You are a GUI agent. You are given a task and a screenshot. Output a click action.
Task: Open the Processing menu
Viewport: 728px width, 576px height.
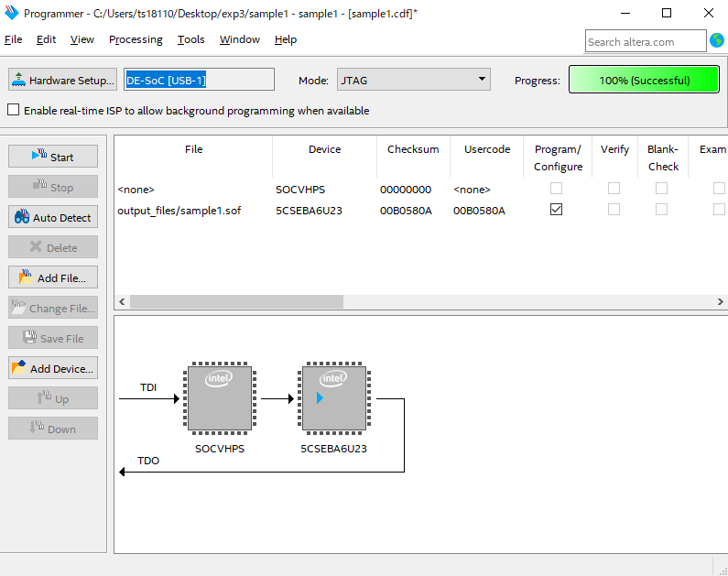[x=136, y=39]
